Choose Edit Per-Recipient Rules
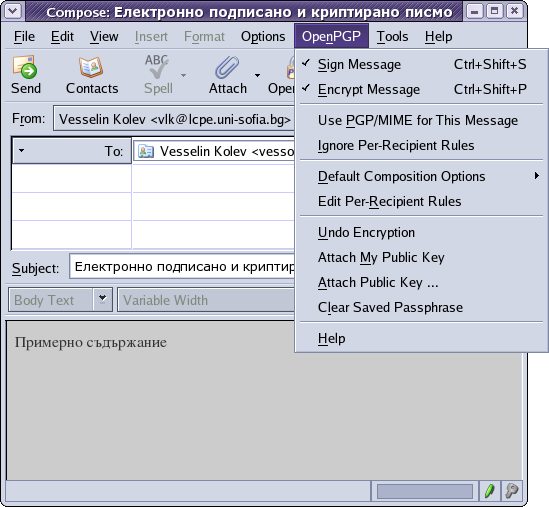The width and height of the screenshot is (549, 507). coord(422,201)
